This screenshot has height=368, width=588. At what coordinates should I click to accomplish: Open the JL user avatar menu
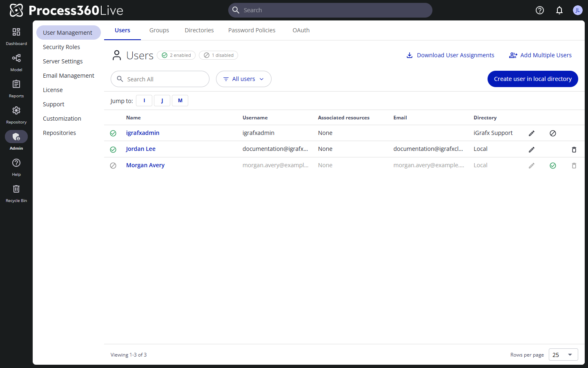577,10
